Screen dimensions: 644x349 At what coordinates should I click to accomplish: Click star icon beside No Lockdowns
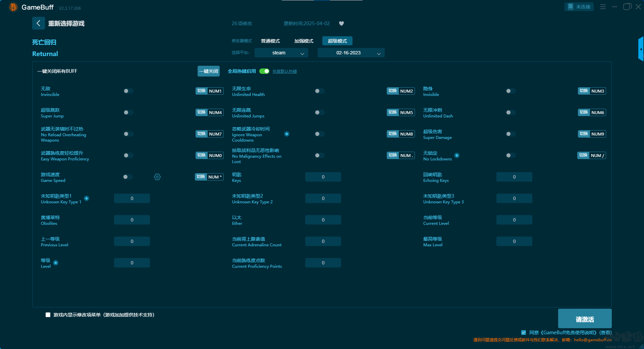[x=457, y=155]
